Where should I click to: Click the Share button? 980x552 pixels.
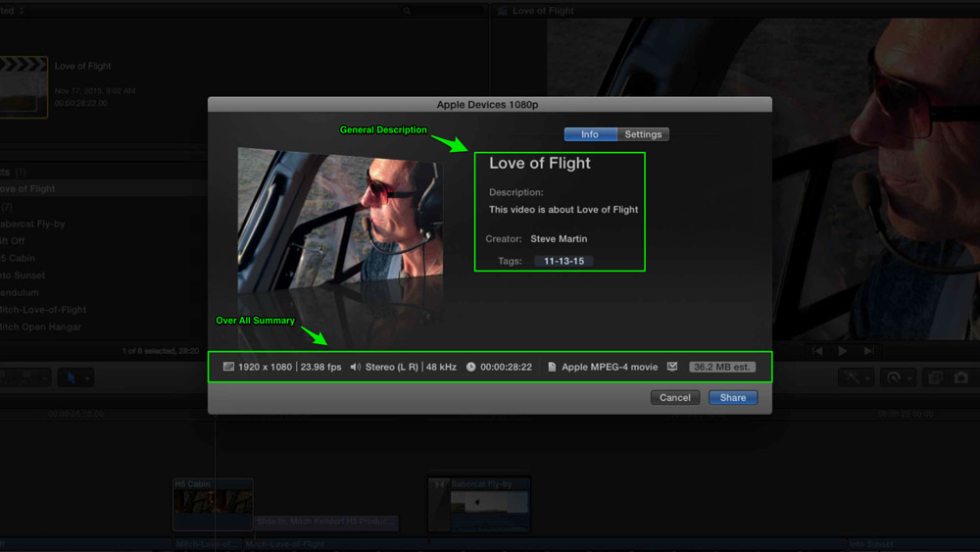pyautogui.click(x=732, y=398)
